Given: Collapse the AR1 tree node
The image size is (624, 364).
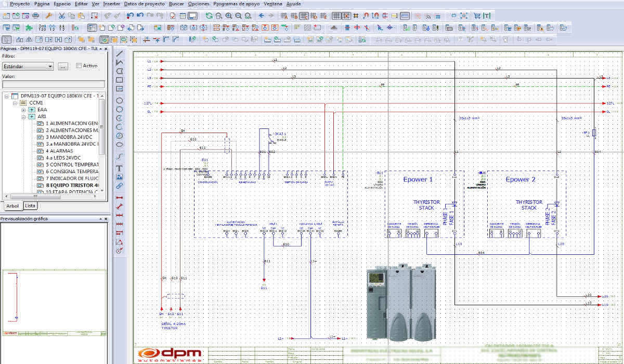Looking at the screenshot, I should 23,117.
